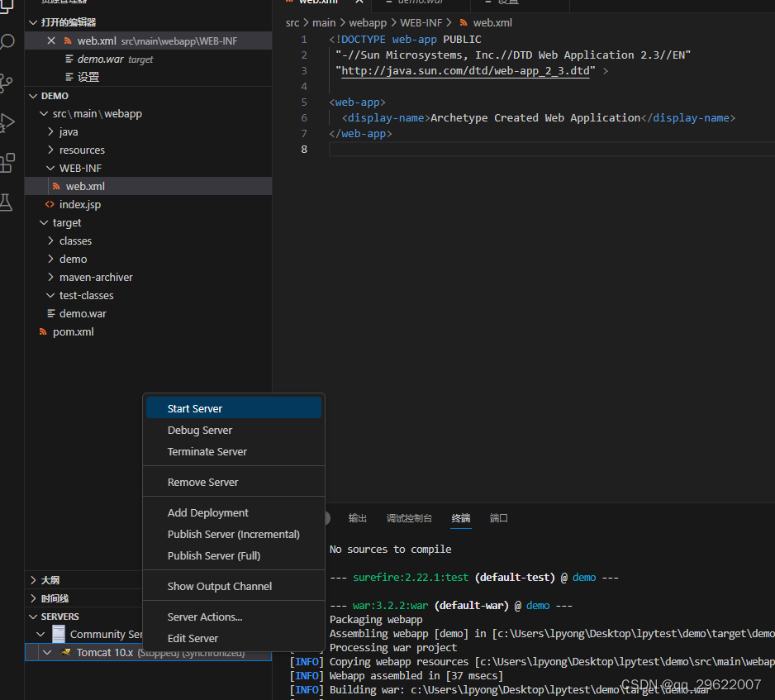Click 'Packaging webapp' in terminal output
The image size is (775, 700).
click(376, 620)
